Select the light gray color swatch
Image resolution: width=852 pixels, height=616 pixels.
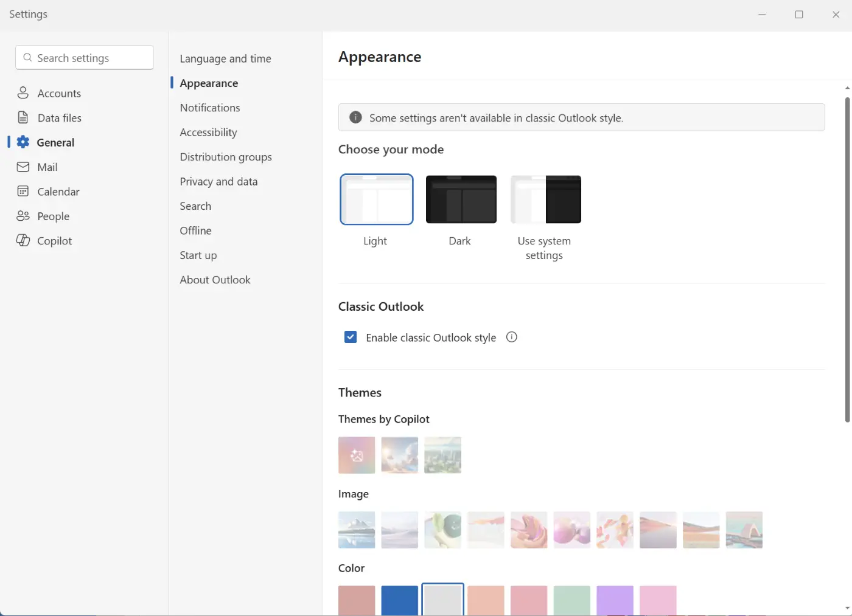(442, 601)
